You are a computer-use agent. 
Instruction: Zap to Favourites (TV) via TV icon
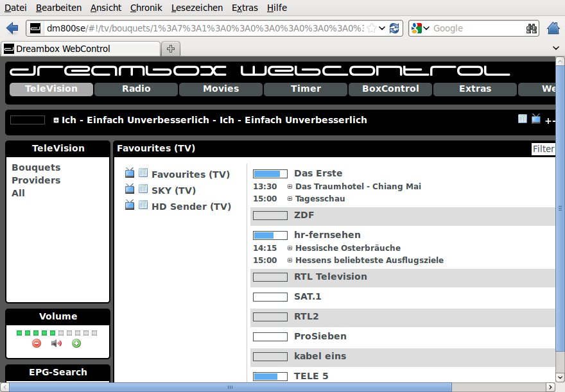click(x=130, y=173)
